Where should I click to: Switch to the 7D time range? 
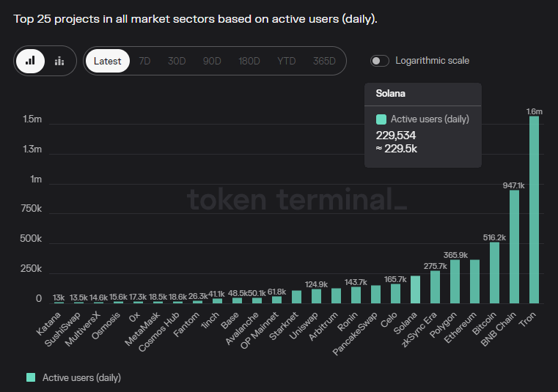[144, 61]
